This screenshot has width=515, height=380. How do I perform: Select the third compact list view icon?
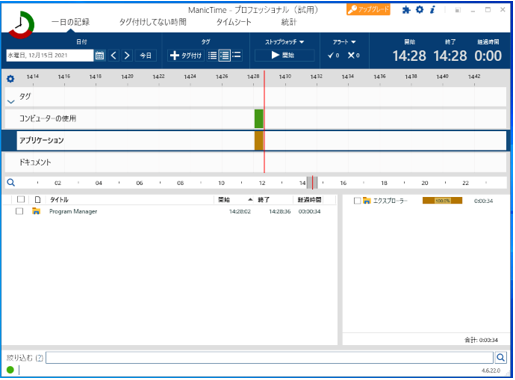click(236, 55)
